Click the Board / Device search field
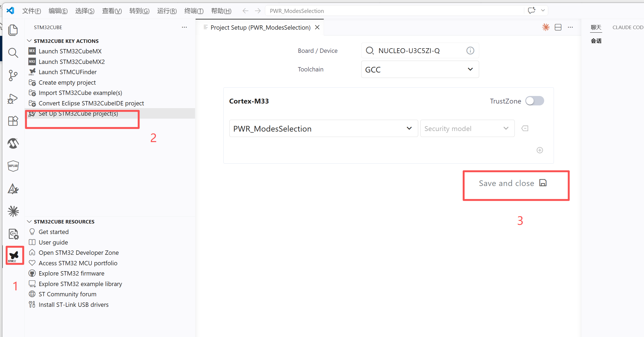 [420, 51]
